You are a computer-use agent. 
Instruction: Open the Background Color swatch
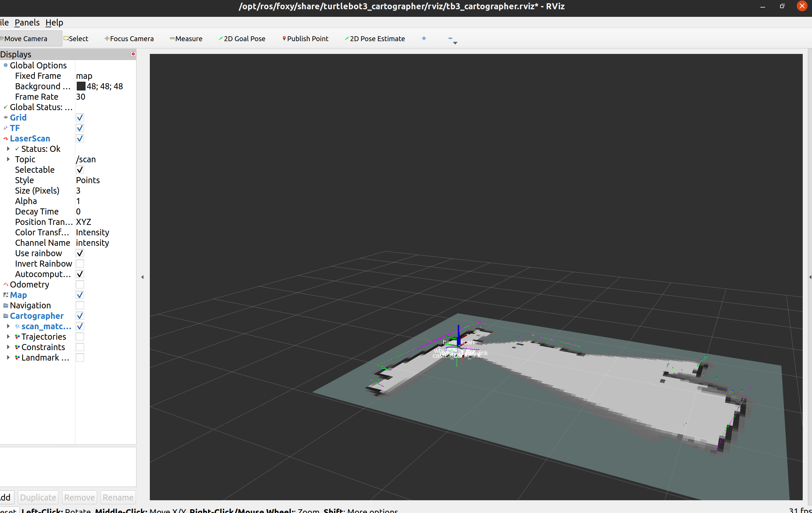point(81,86)
